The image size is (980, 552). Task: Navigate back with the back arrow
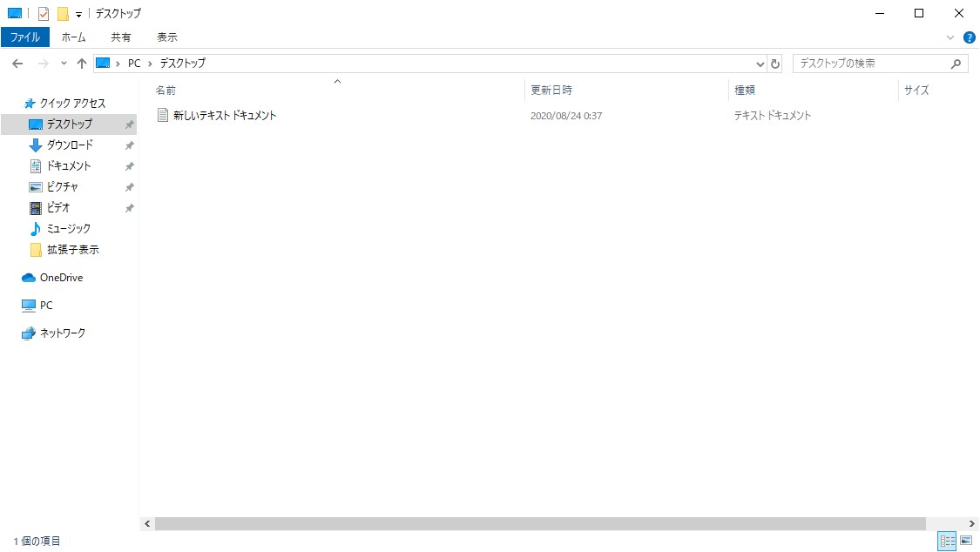click(x=17, y=63)
